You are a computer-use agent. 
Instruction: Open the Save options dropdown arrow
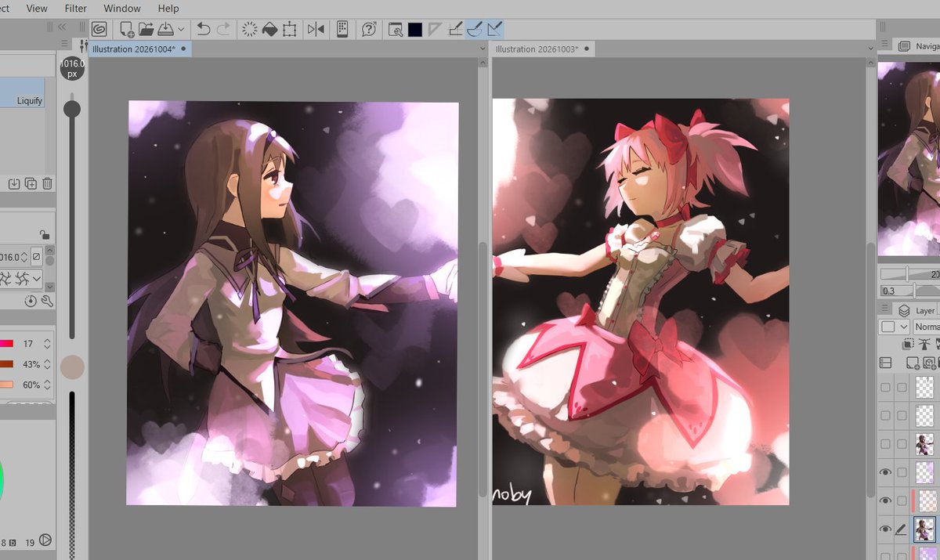click(x=181, y=29)
